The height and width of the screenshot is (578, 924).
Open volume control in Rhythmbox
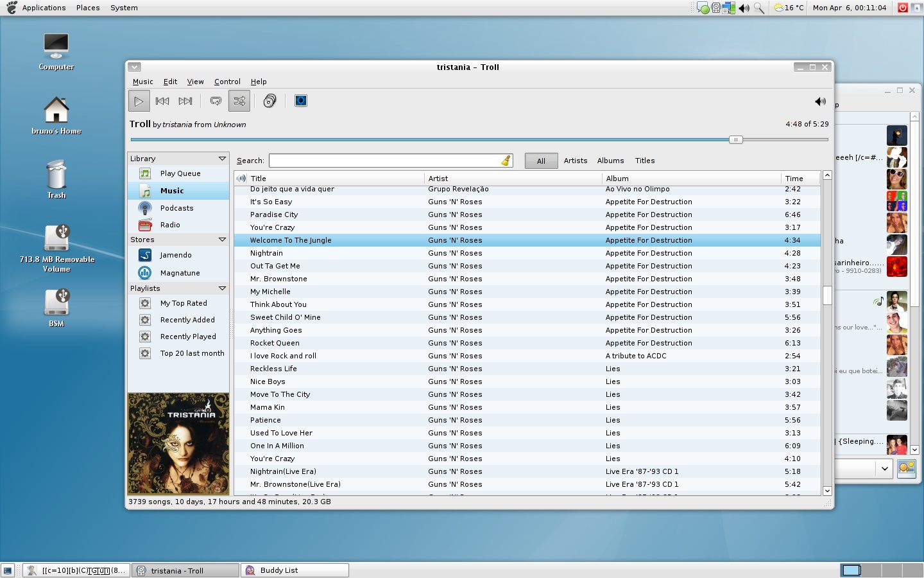[820, 101]
